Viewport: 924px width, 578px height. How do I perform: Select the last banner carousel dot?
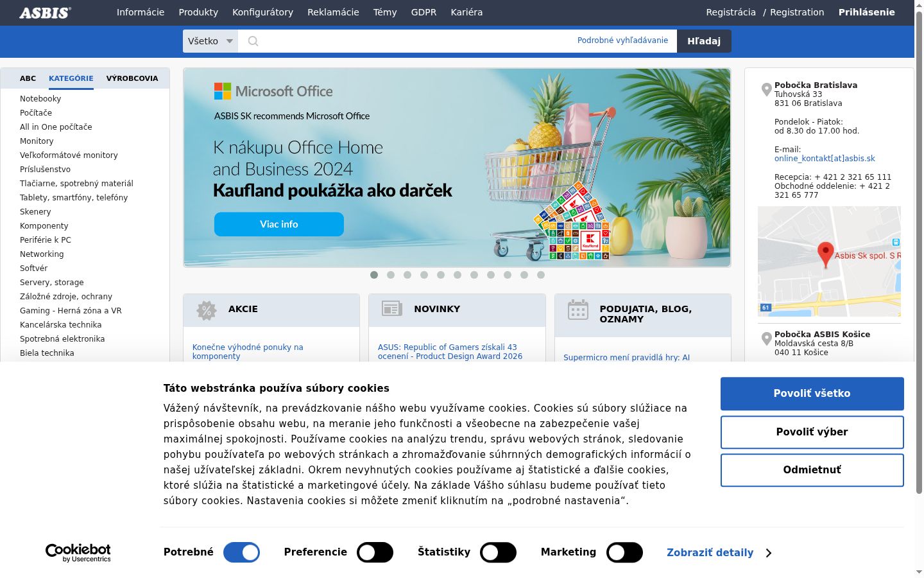541,275
